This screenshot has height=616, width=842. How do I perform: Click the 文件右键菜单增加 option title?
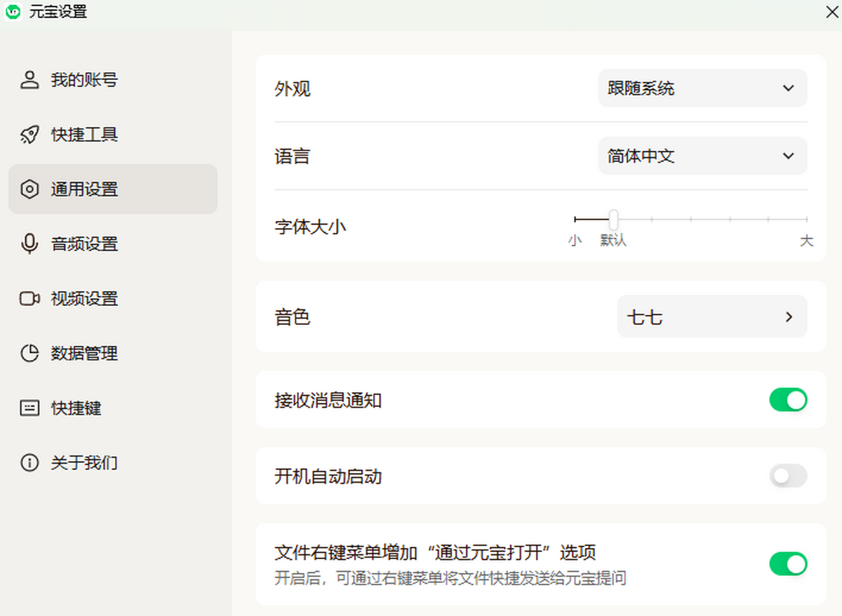tap(435, 552)
